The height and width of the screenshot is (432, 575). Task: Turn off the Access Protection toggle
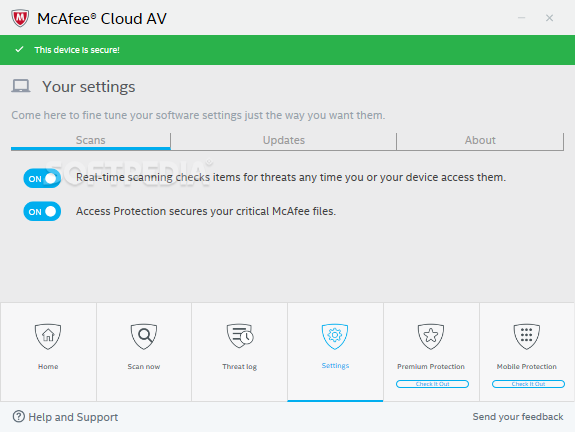click(42, 211)
